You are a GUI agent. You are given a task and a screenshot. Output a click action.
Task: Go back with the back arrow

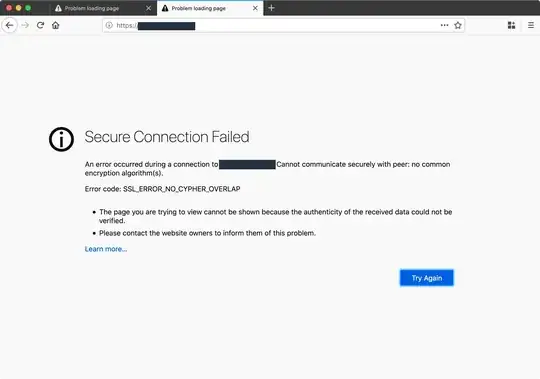[9, 25]
